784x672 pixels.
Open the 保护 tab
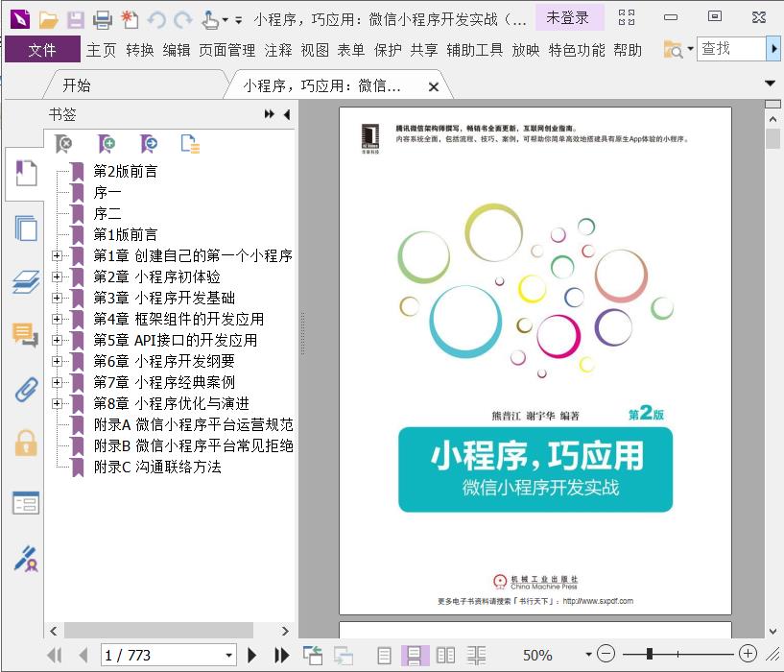point(388,50)
